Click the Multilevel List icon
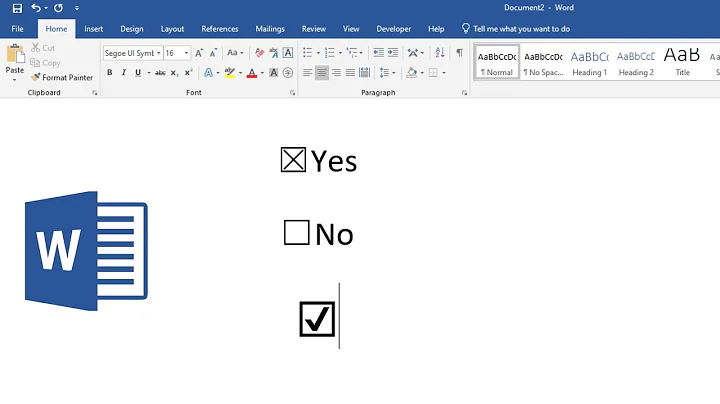The height and width of the screenshot is (404, 720). click(x=352, y=53)
